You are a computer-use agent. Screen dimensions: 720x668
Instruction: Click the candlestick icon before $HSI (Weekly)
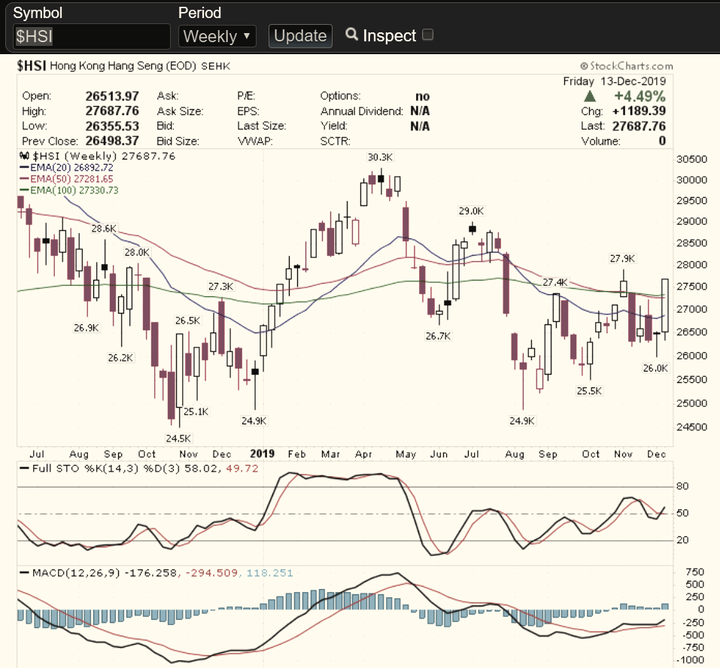point(24,156)
